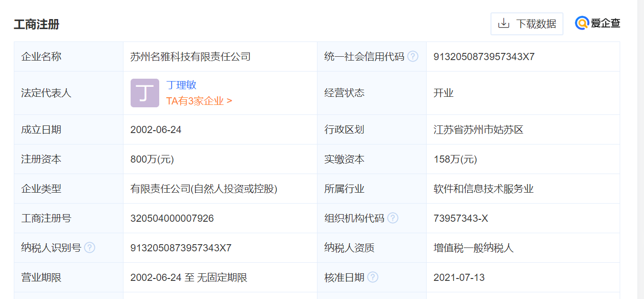Click the 工商注册 section heading

coord(37,24)
